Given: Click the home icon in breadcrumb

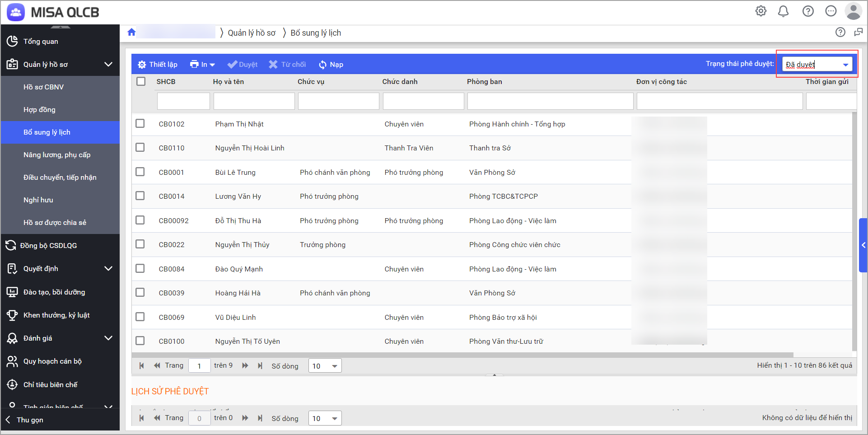Looking at the screenshot, I should pos(131,32).
